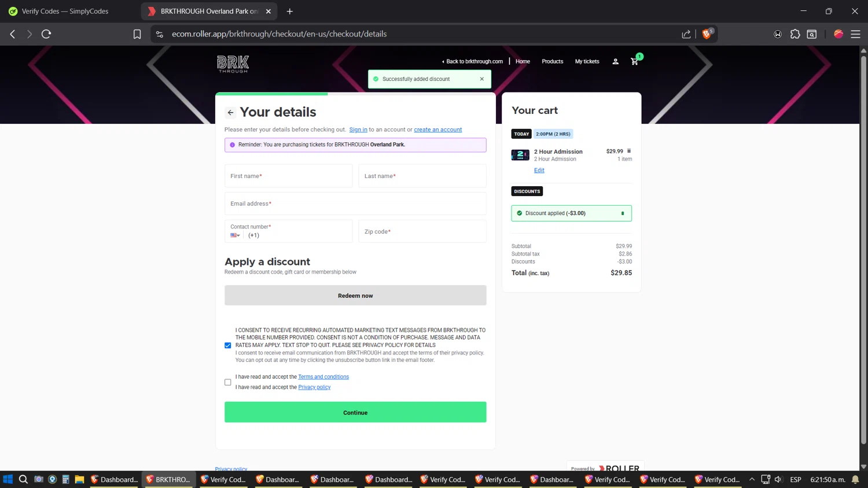Bookmark this page icon
The width and height of the screenshot is (868, 488).
click(x=137, y=34)
